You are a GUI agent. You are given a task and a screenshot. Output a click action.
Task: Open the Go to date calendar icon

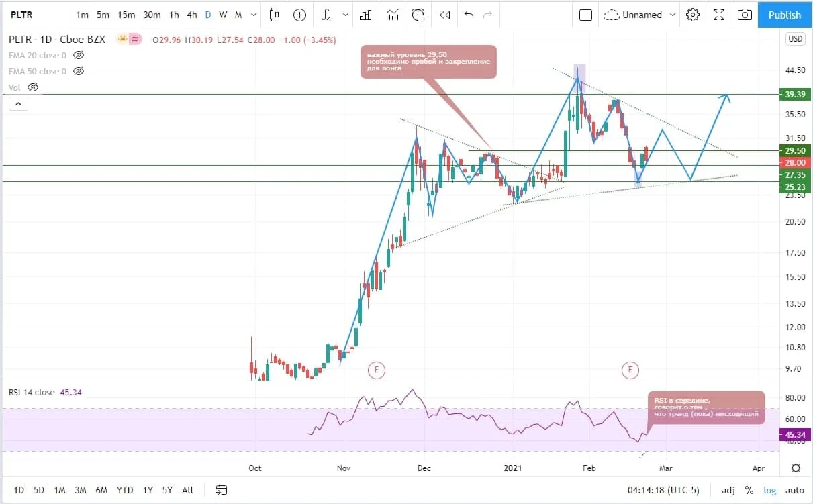[x=222, y=490]
